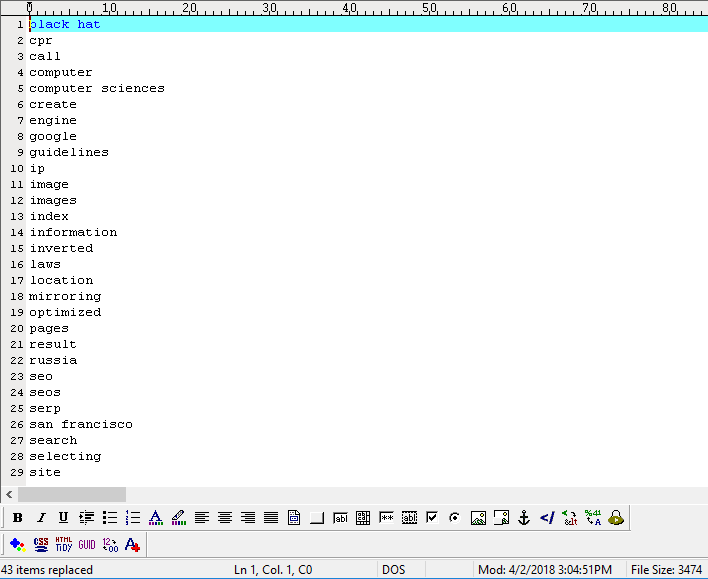Insert anchor tag
This screenshot has width=708, height=579.
coord(524,518)
